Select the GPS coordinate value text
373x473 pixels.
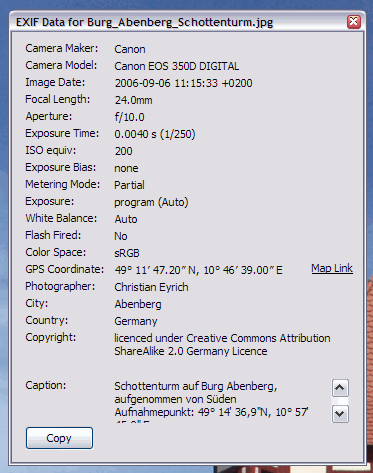point(198,270)
